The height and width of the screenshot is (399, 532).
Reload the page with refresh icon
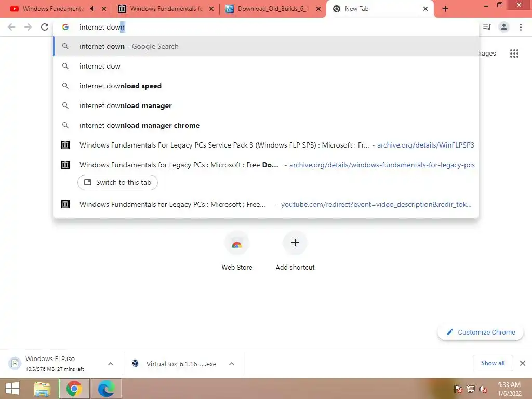[45, 27]
